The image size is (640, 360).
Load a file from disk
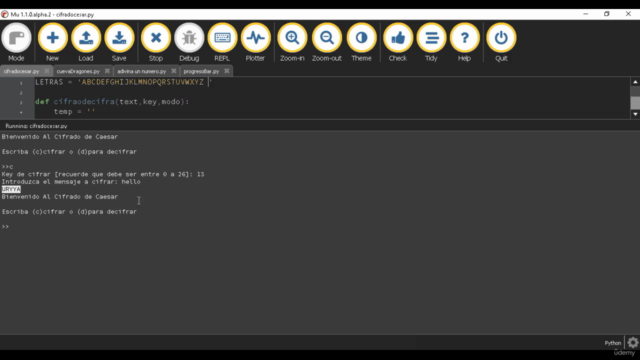tap(86, 42)
